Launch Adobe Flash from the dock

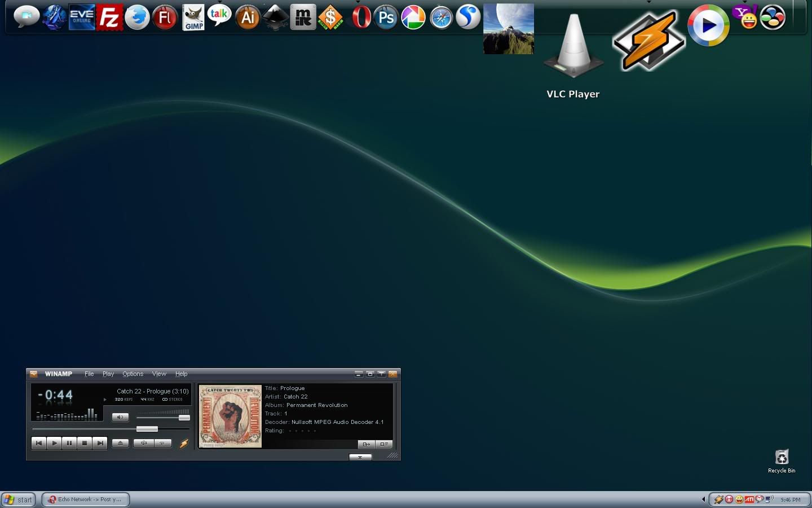point(165,17)
